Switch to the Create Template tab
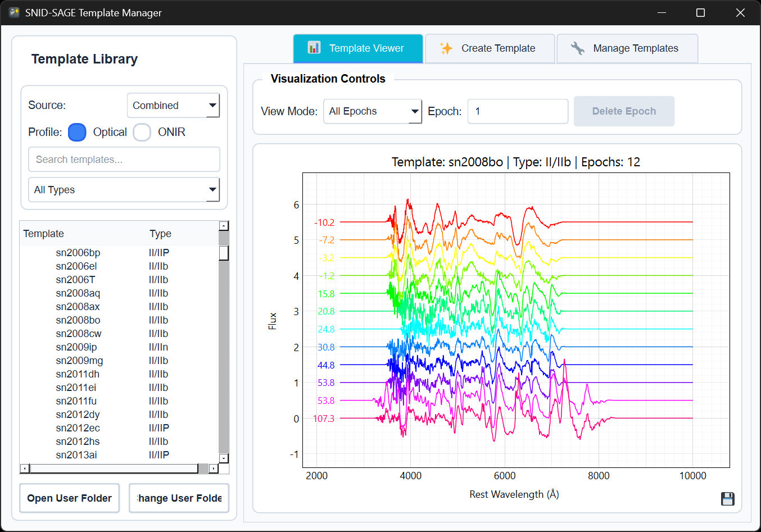This screenshot has width=761, height=532. (x=490, y=48)
